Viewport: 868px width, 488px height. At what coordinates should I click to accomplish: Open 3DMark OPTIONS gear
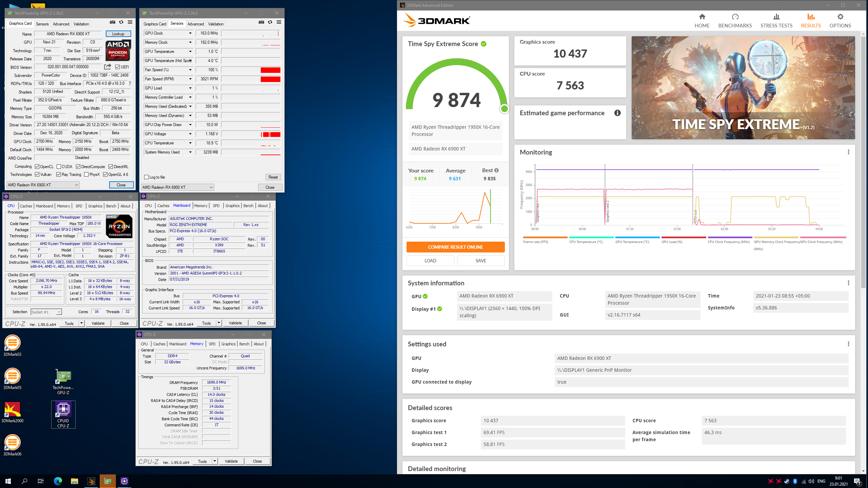(840, 21)
